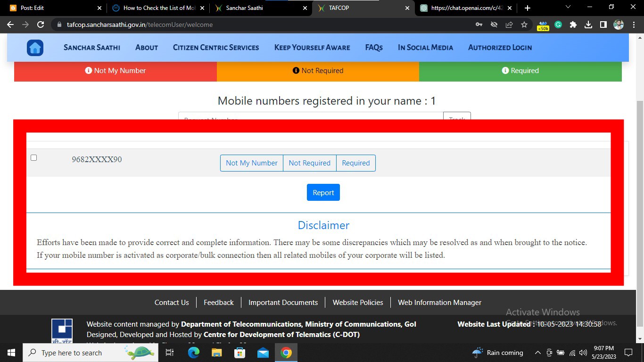Click the red Not My Number banner
Image resolution: width=644 pixels, height=362 pixels.
(x=116, y=71)
